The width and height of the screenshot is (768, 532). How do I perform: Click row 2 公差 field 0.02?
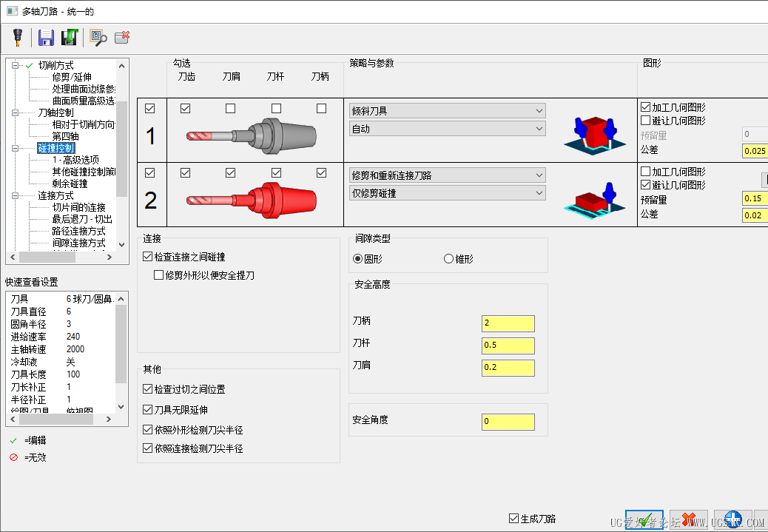(755, 215)
